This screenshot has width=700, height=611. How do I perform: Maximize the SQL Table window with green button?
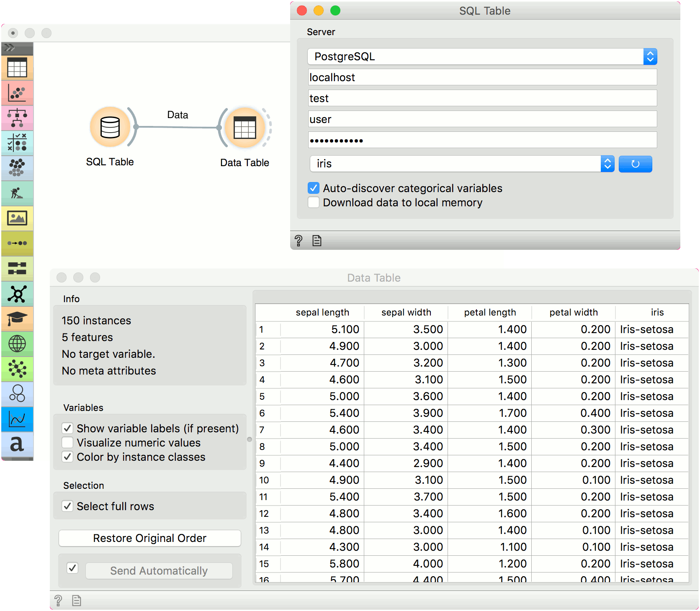click(x=335, y=10)
